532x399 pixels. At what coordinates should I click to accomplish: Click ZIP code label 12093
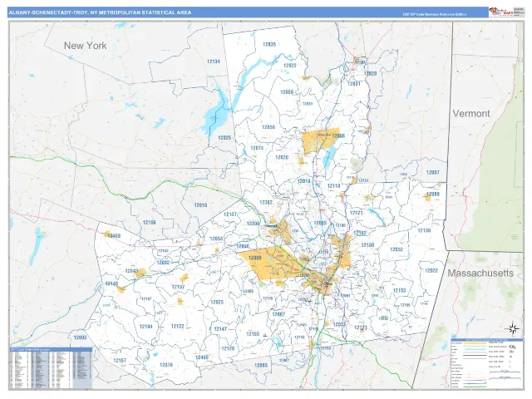coord(80,337)
